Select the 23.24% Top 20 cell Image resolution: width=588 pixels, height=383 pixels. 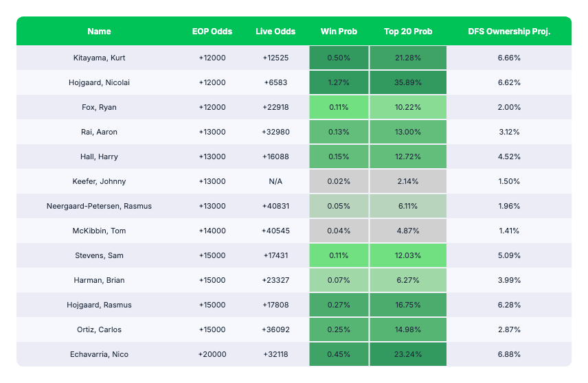click(408, 354)
